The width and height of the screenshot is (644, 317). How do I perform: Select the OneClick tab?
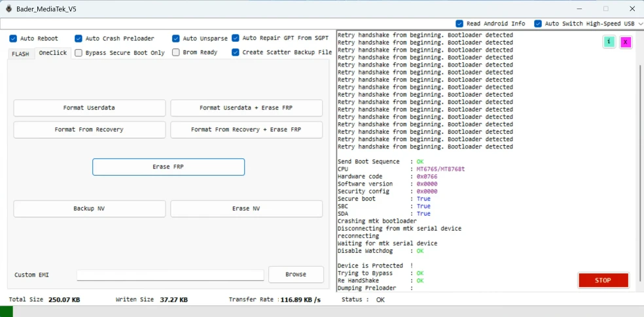53,53
